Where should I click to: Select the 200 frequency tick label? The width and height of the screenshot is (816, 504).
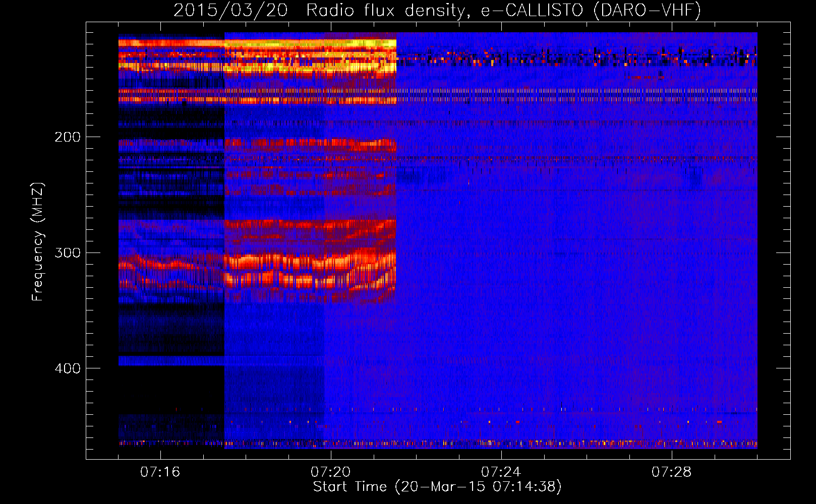click(68, 137)
